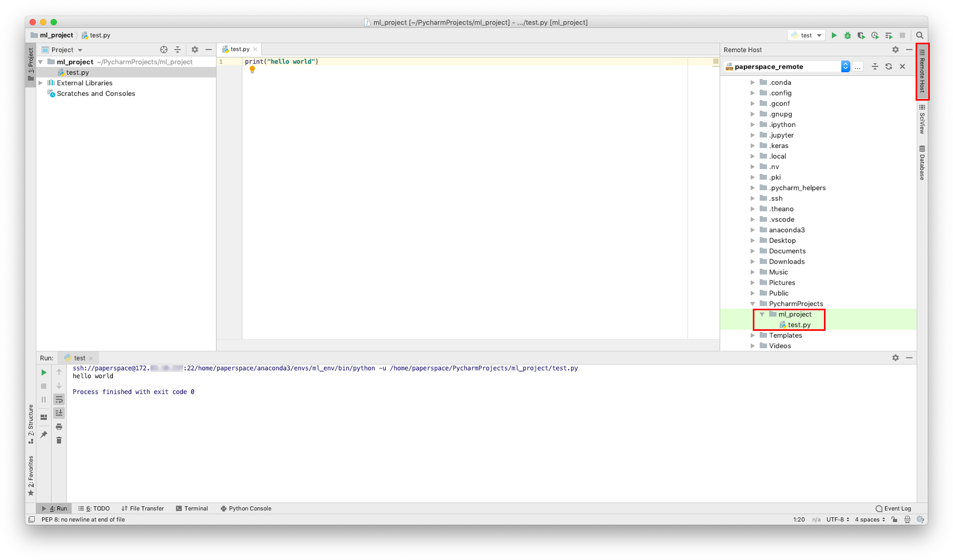Click the Run panel stop icon
The width and height of the screenshot is (953, 560).
tap(44, 386)
